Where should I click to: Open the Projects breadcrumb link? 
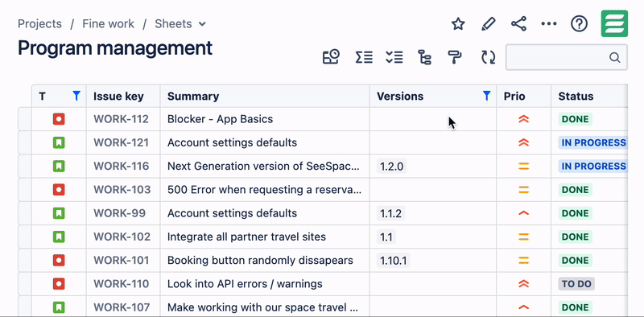coord(39,24)
